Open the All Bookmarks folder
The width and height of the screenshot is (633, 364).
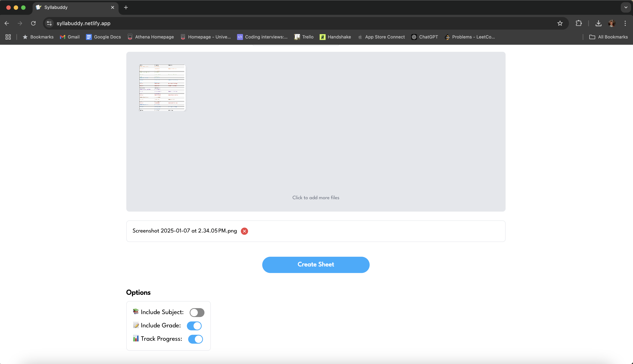tap(609, 37)
